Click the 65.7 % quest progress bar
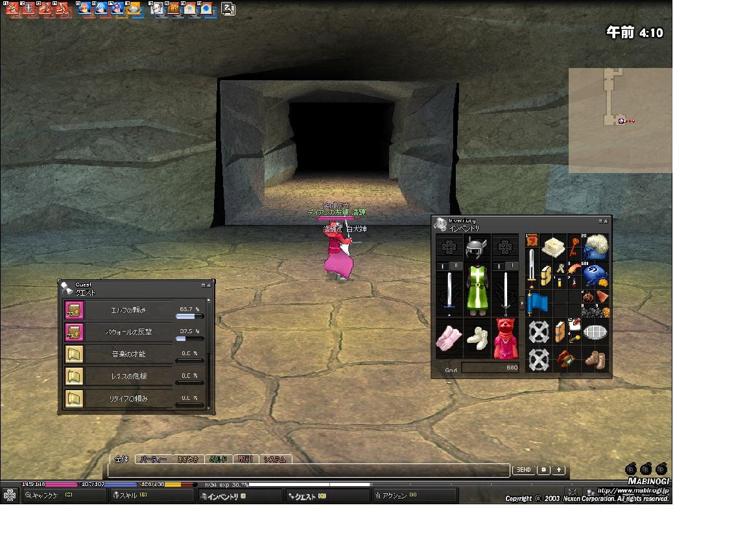747x560 pixels. (x=189, y=317)
